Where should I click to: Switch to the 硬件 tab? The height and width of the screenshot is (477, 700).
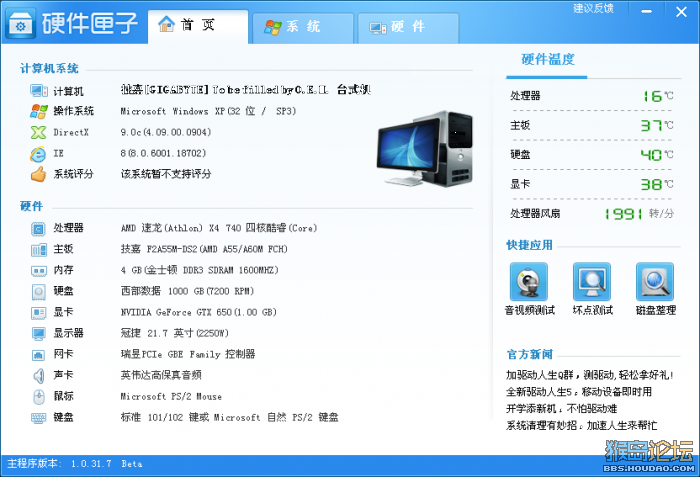tap(408, 27)
